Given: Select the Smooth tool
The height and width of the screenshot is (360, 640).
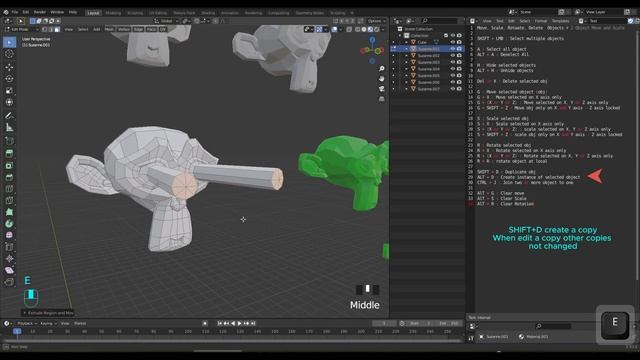Looking at the screenshot, I should coord(9,235).
